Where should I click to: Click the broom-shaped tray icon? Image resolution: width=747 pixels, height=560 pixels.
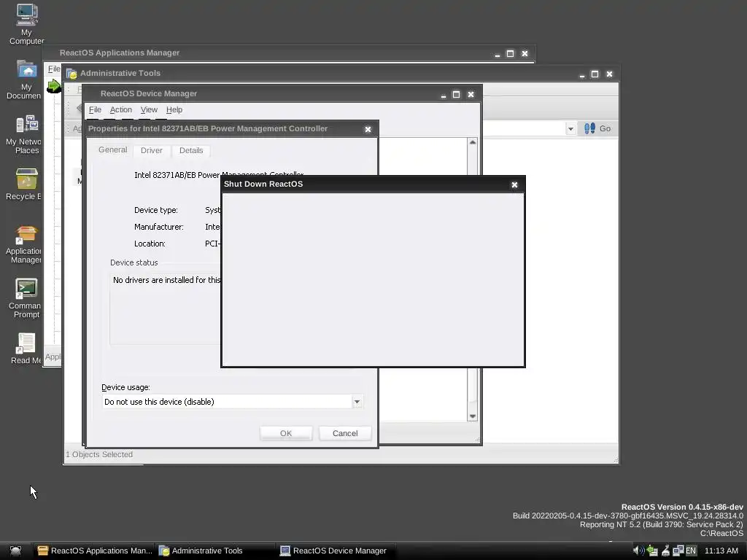tap(665, 551)
